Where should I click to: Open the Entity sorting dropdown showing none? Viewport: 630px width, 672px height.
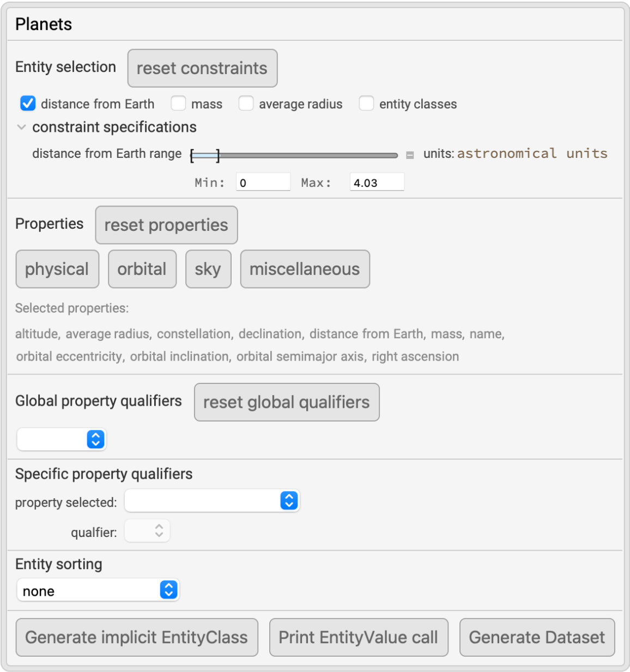[98, 590]
